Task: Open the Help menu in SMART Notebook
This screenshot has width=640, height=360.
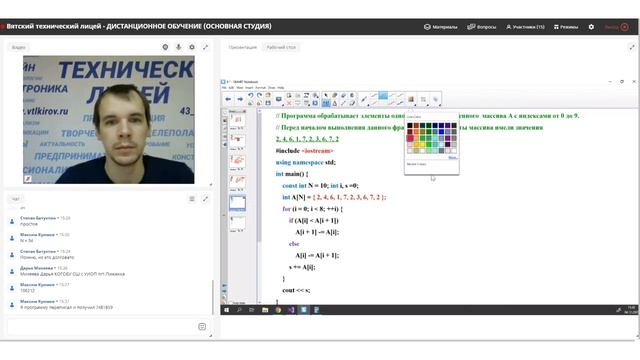Action: [281, 88]
